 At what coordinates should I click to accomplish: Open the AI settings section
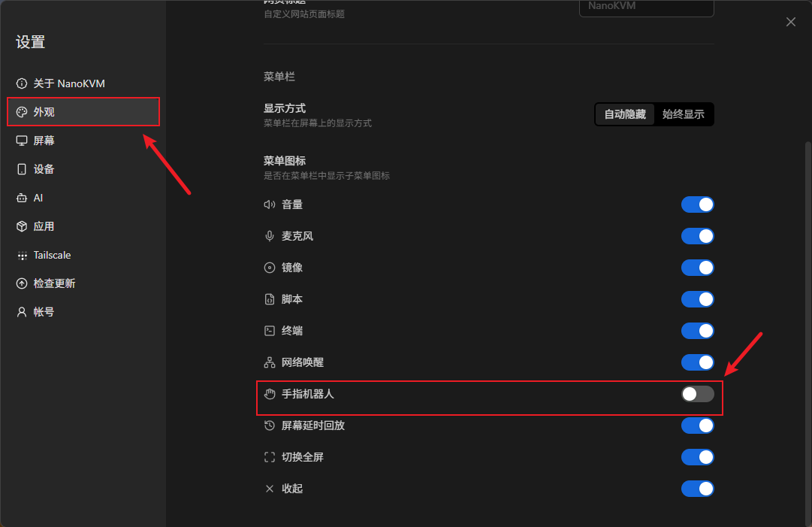[83, 198]
